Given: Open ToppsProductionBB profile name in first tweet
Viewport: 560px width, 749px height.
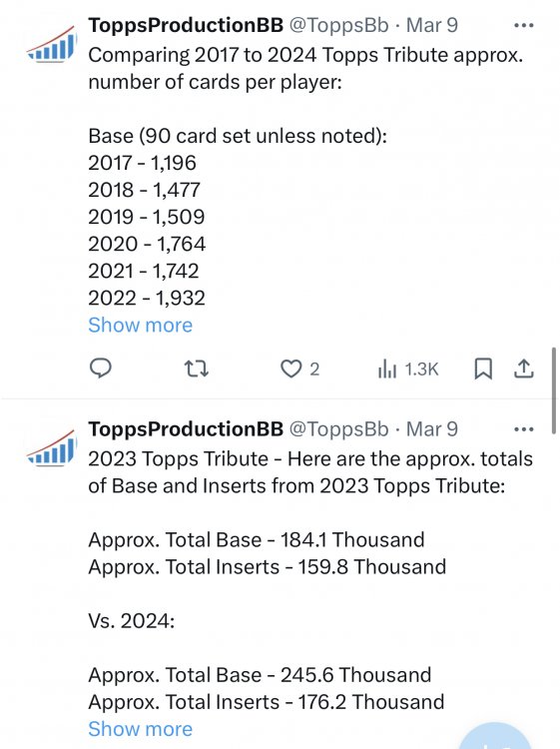Looking at the screenshot, I should [186, 25].
